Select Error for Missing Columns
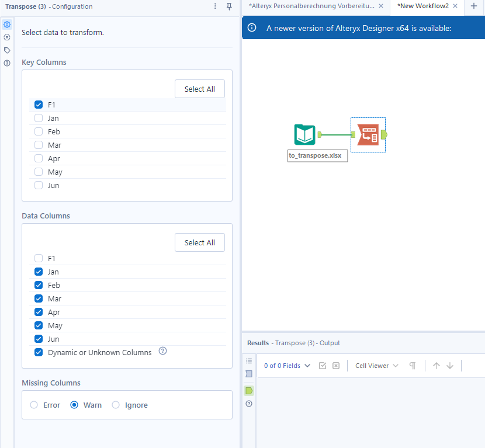485x448 pixels. coord(34,405)
